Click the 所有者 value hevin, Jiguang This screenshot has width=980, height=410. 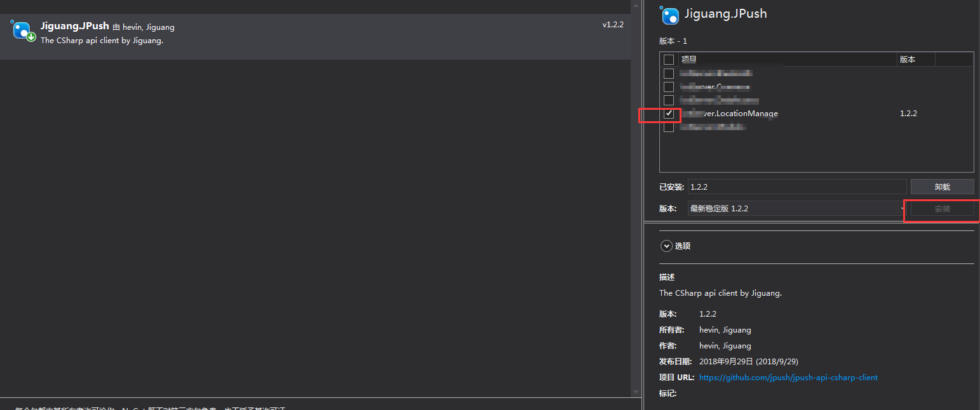click(x=725, y=330)
